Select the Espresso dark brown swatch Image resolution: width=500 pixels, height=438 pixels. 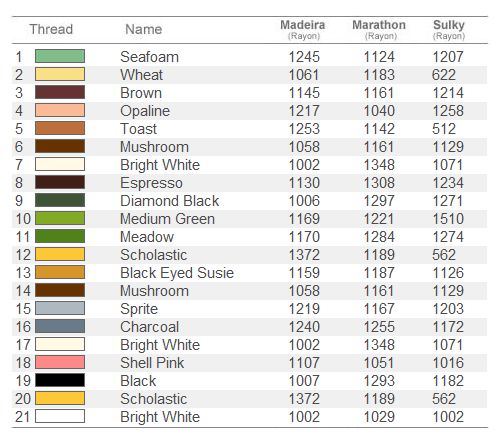pos(60,182)
